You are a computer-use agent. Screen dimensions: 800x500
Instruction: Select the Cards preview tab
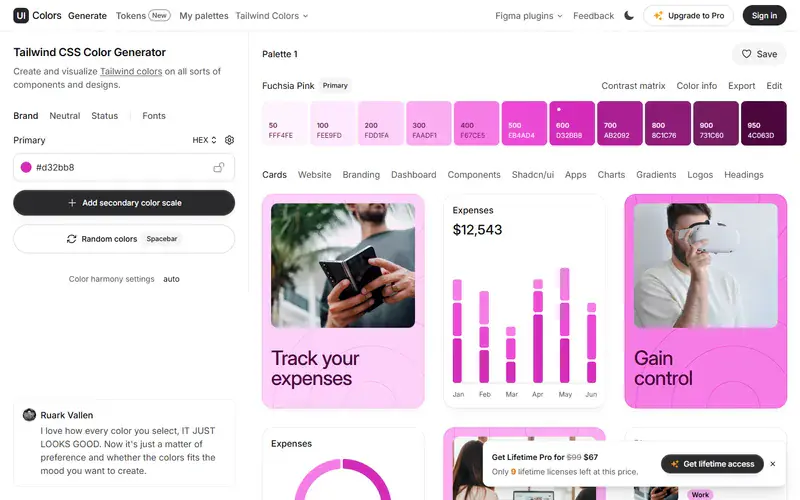tap(274, 174)
